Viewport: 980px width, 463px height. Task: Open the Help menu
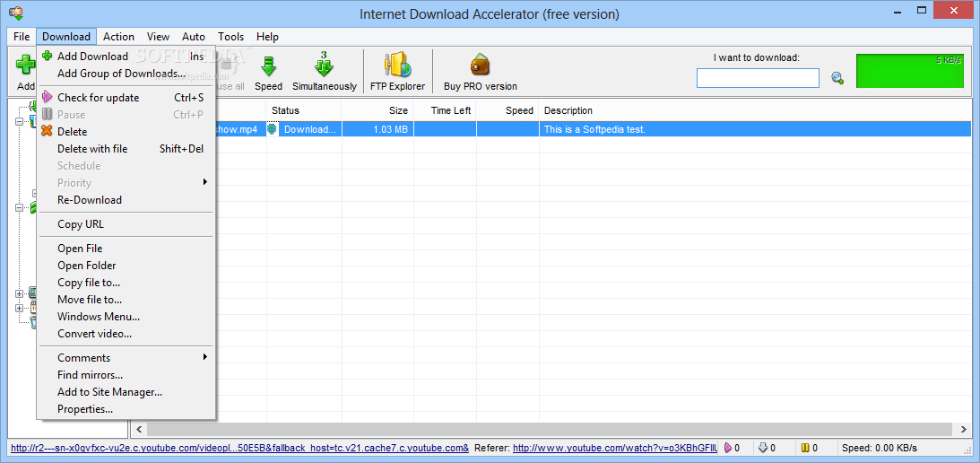[x=267, y=37]
